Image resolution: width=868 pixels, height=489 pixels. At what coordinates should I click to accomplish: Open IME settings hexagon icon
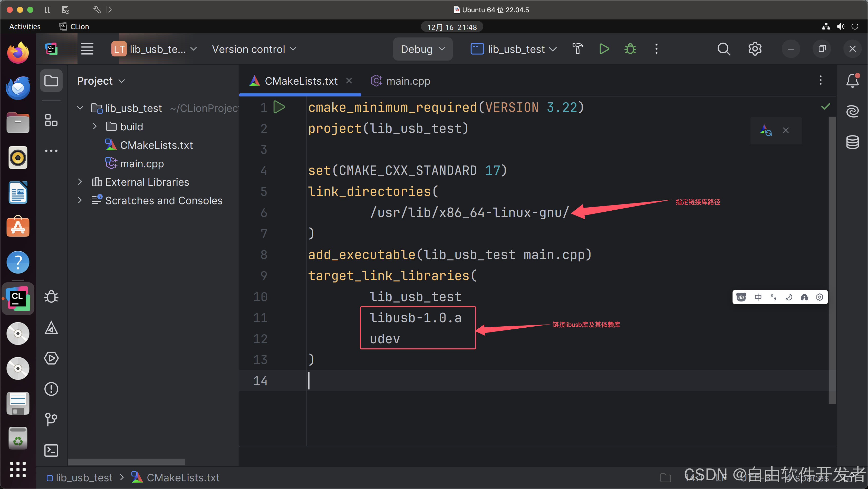(820, 297)
